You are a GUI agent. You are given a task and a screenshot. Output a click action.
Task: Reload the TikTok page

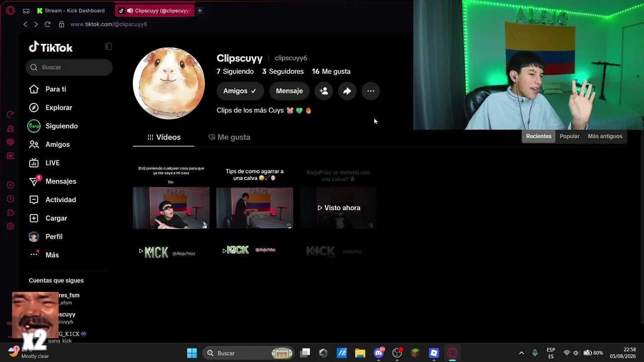click(x=47, y=24)
